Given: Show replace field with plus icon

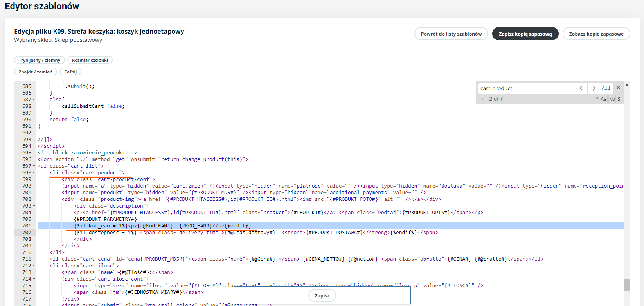Looking at the screenshot, I should coord(482,99).
